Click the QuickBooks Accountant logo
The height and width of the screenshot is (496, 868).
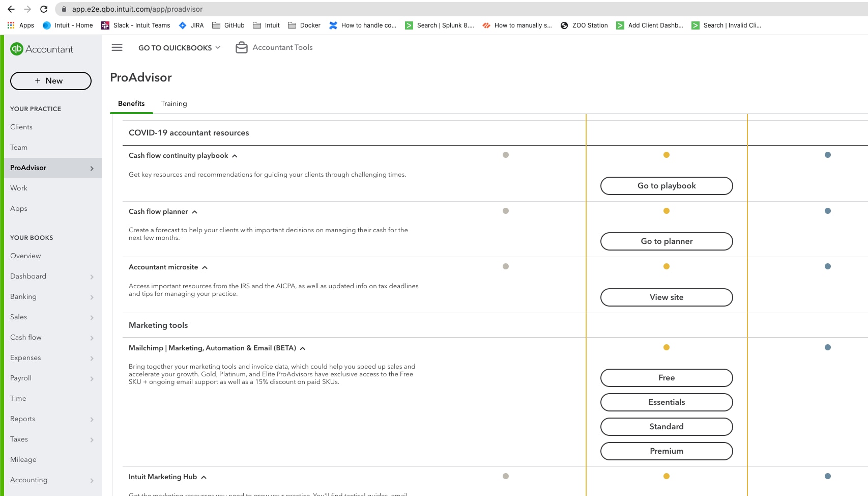42,49
